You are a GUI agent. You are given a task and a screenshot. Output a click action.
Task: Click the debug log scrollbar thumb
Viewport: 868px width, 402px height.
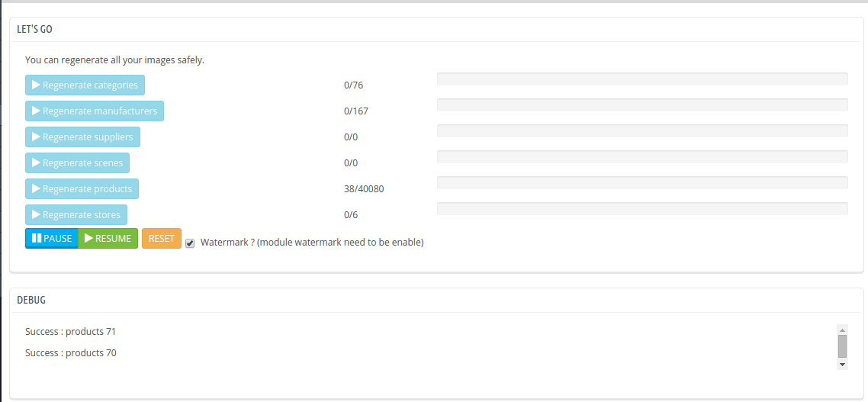click(x=843, y=346)
